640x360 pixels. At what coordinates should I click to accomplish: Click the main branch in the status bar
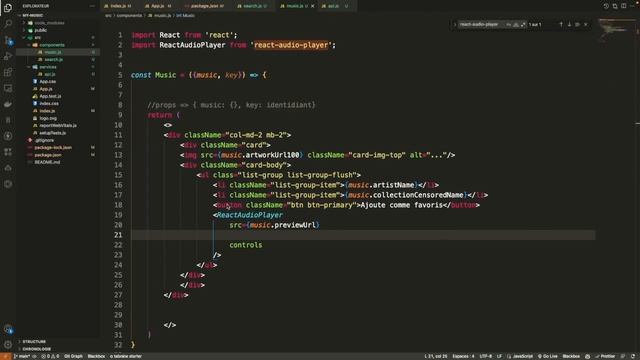pyautogui.click(x=22, y=356)
